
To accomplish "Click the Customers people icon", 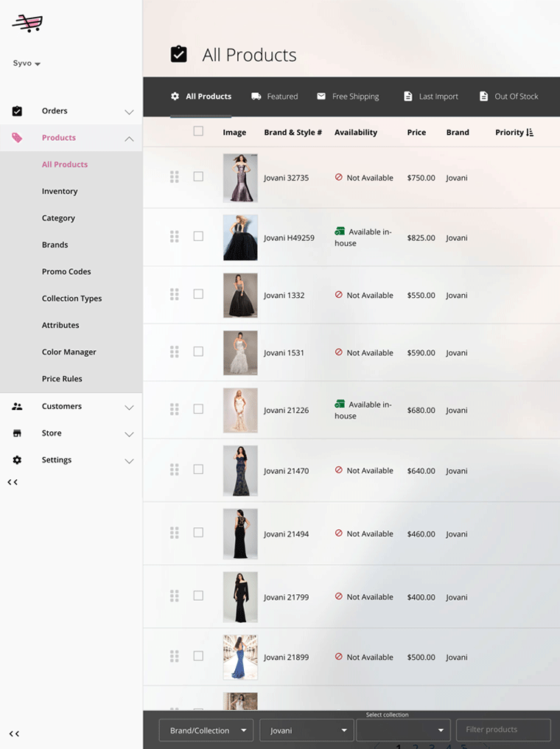I will (17, 406).
